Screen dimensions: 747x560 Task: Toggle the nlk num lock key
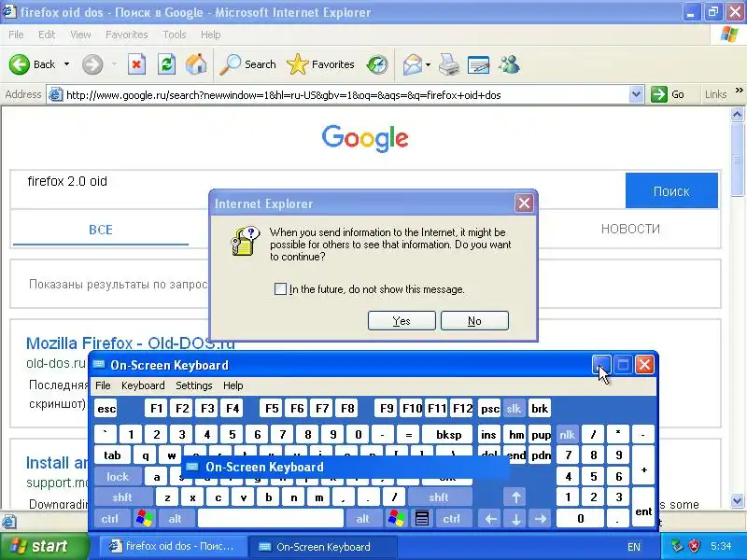click(567, 434)
